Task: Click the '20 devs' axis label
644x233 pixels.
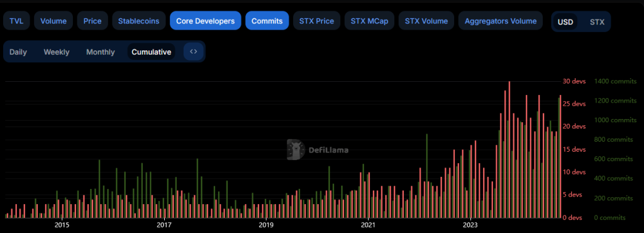Action: coord(574,127)
